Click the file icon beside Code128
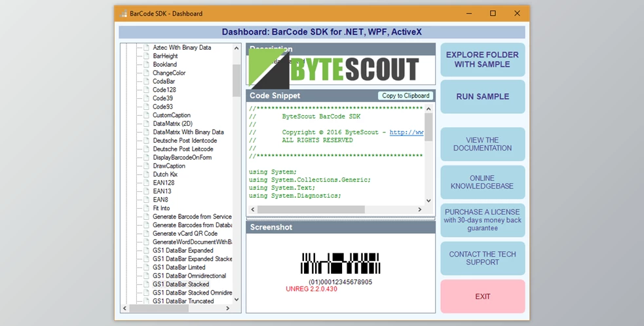The image size is (644, 326). 146,90
